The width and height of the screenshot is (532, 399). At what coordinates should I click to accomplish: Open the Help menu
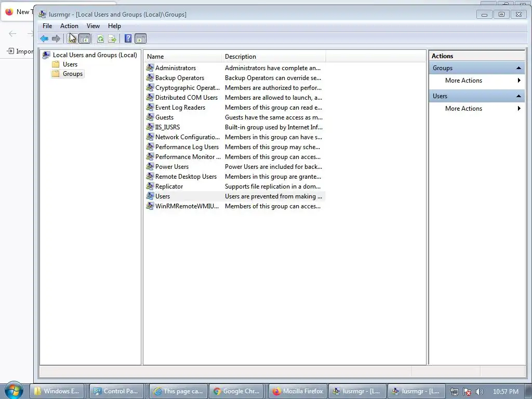point(114,26)
